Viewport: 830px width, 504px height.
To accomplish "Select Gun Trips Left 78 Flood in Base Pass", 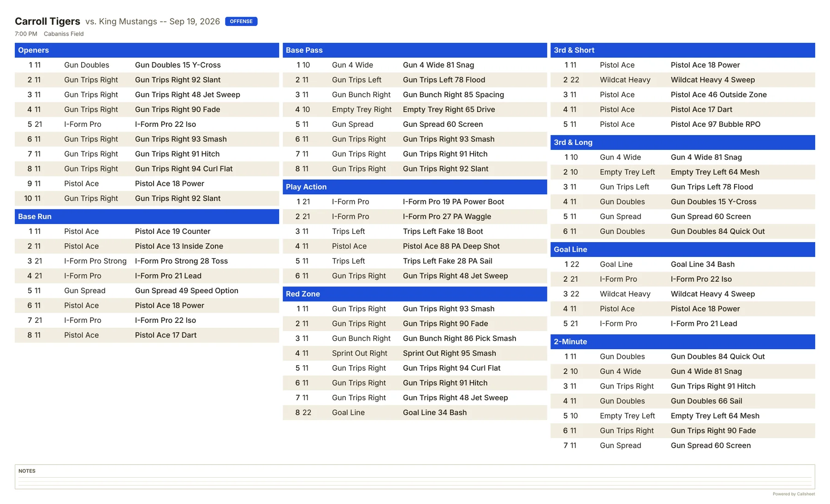I will click(x=444, y=80).
